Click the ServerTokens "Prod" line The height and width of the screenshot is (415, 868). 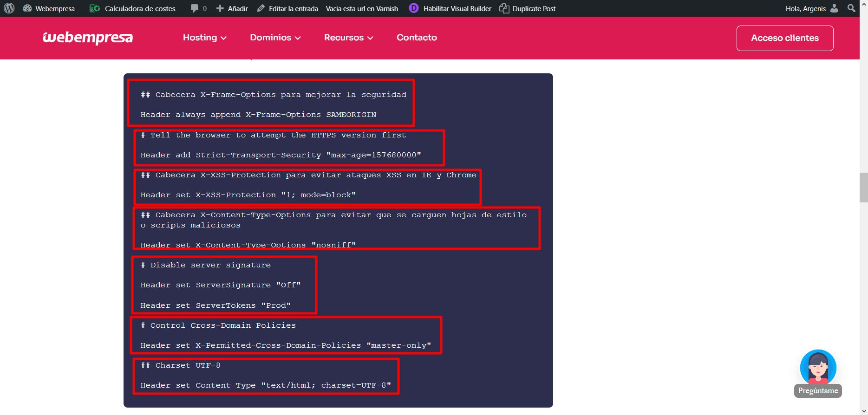(215, 305)
